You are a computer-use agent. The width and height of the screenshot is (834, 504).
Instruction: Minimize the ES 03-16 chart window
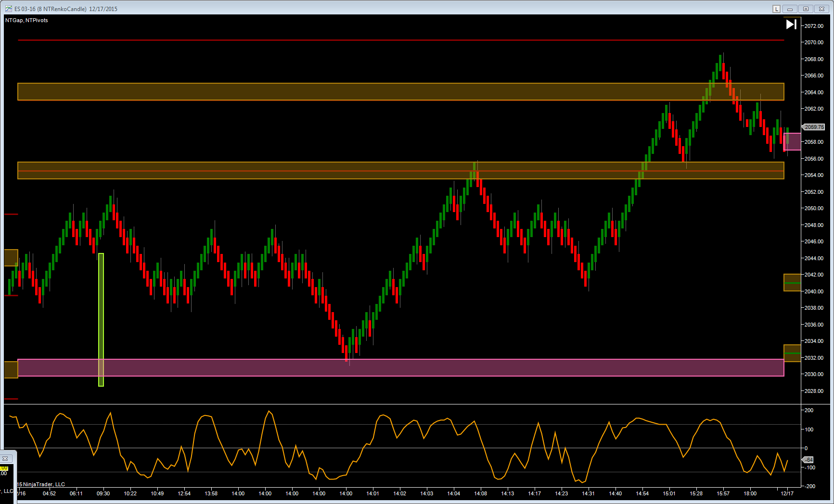790,9
